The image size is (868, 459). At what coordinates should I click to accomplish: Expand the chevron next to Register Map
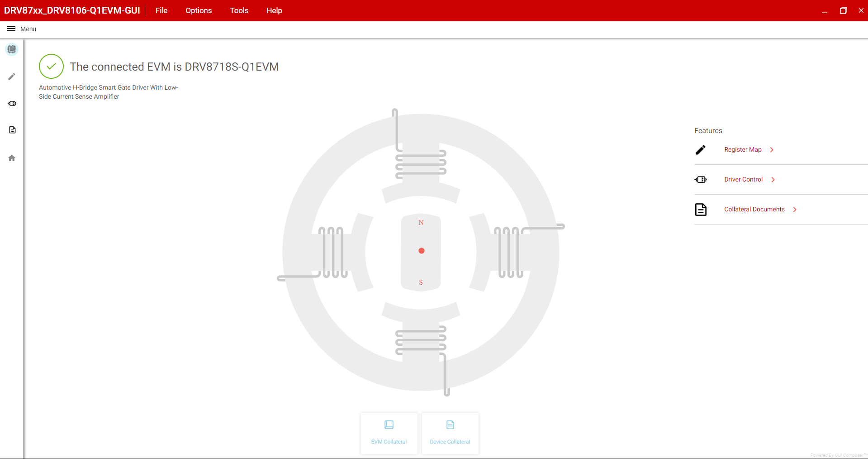point(772,150)
